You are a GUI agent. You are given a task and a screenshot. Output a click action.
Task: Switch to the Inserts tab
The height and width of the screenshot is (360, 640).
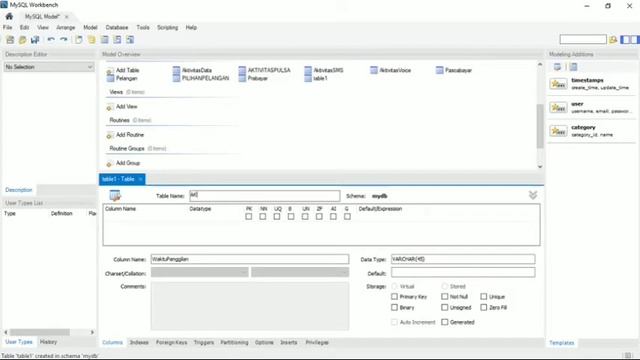(x=289, y=342)
